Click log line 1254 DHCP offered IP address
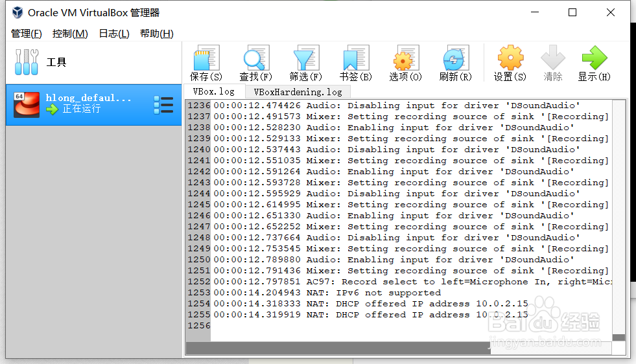Image resolution: width=636 pixels, height=364 pixels. point(371,304)
